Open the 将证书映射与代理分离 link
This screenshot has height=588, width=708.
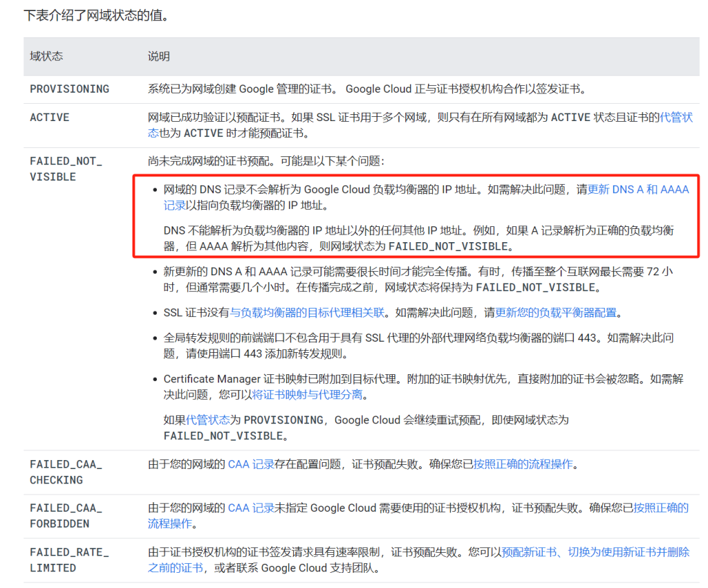(x=308, y=395)
